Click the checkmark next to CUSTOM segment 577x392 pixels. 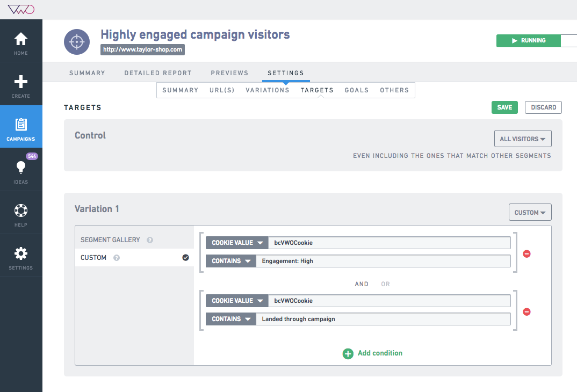(x=185, y=257)
